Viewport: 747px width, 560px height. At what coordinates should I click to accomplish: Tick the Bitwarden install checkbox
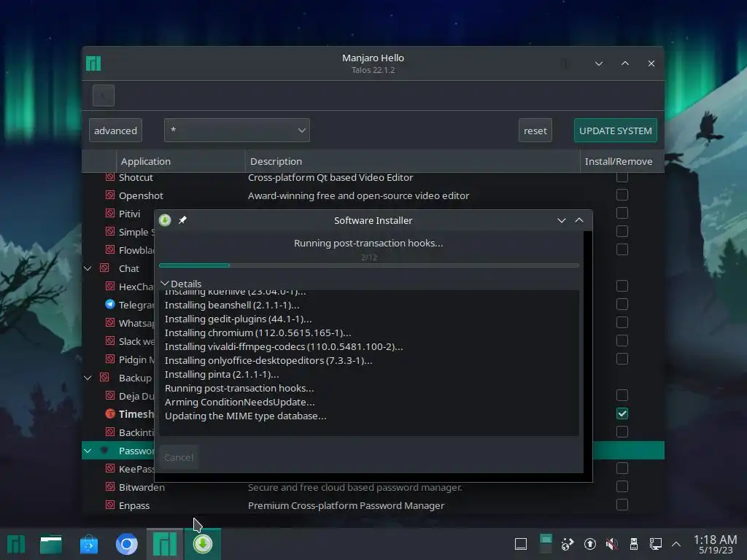click(622, 486)
